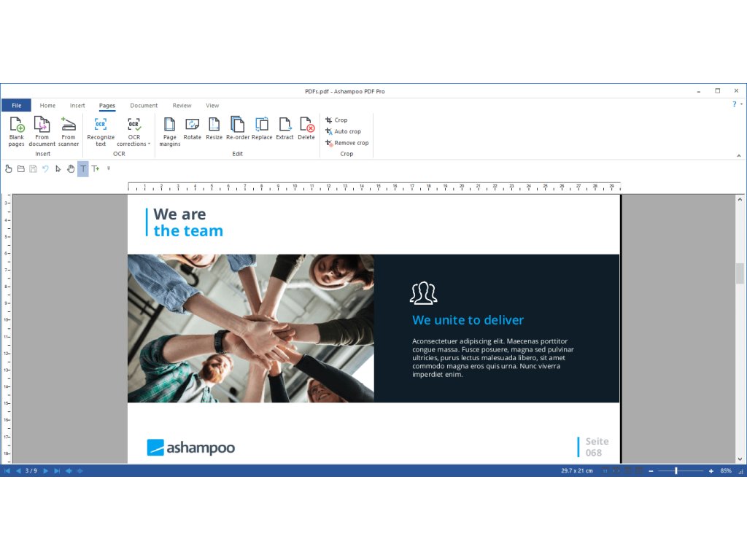Click the vertical scrollbar thumb
The width and height of the screenshot is (747, 560).
coord(740,273)
